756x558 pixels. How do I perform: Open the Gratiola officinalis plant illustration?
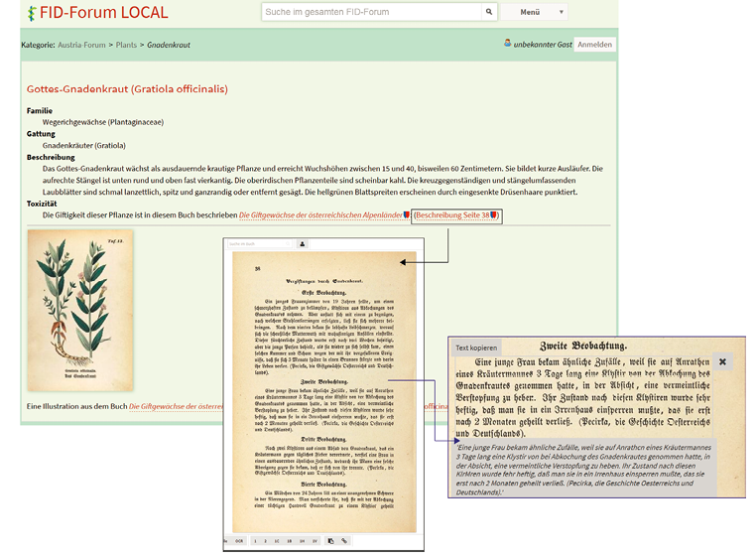pyautogui.click(x=80, y=311)
